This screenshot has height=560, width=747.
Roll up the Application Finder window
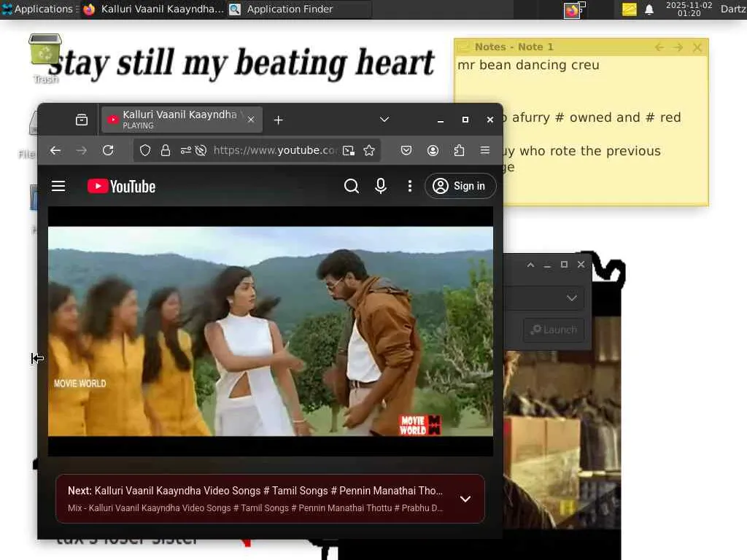coord(531,265)
